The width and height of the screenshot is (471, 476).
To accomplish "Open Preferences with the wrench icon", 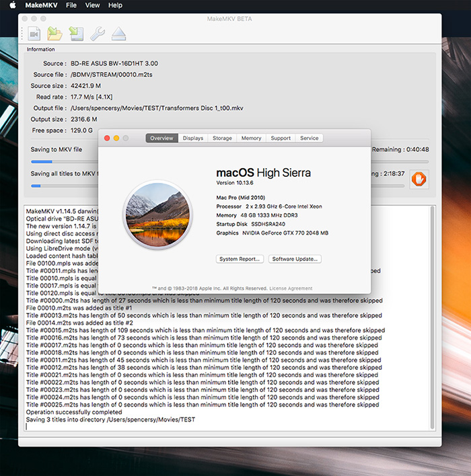I will pos(98,34).
